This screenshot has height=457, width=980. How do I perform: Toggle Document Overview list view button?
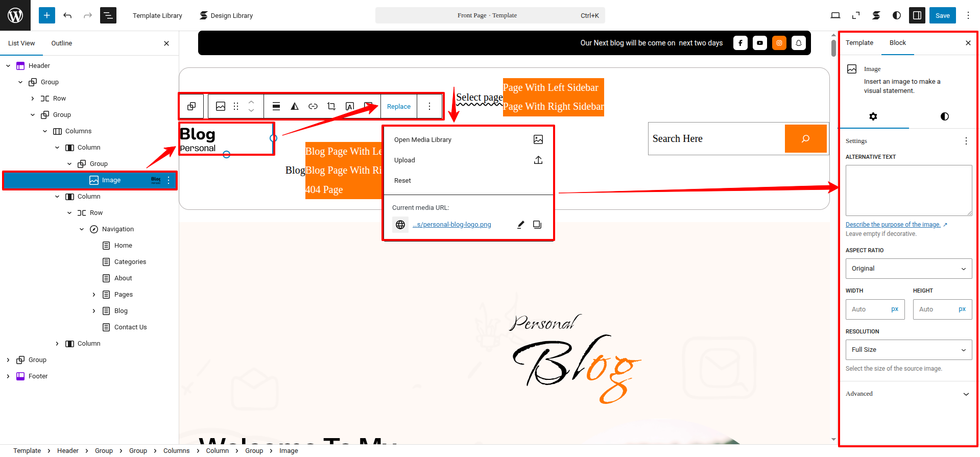click(x=108, y=15)
